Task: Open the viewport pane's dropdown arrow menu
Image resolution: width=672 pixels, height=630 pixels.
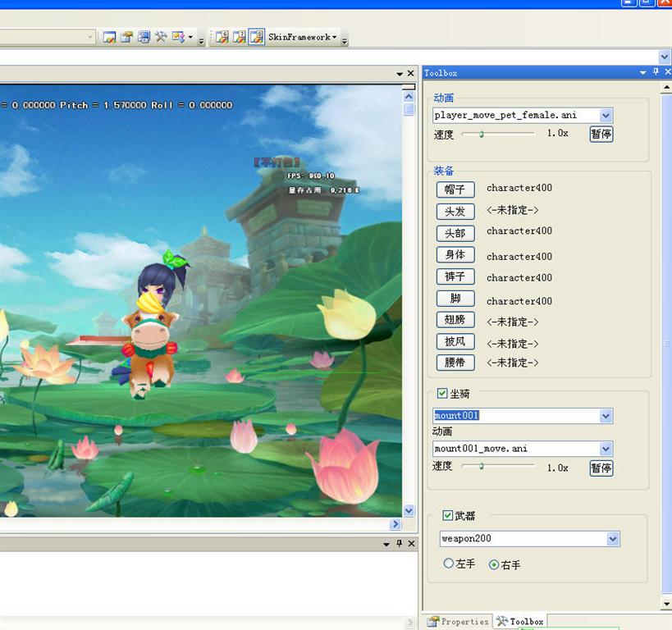Action: [400, 74]
